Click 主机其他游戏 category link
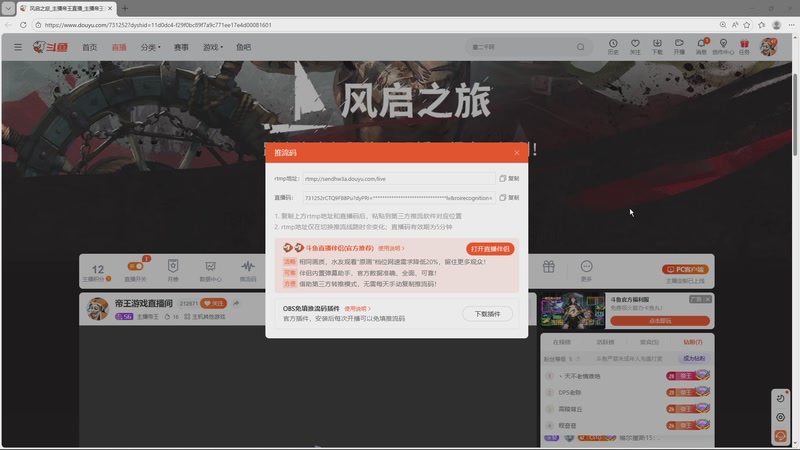Viewport: 800px width, 450px height. tap(205, 317)
